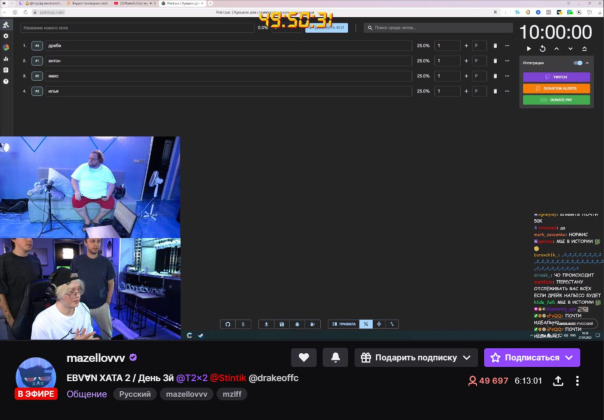Decrease timer with the down chevron under 10:00:00

570,49
